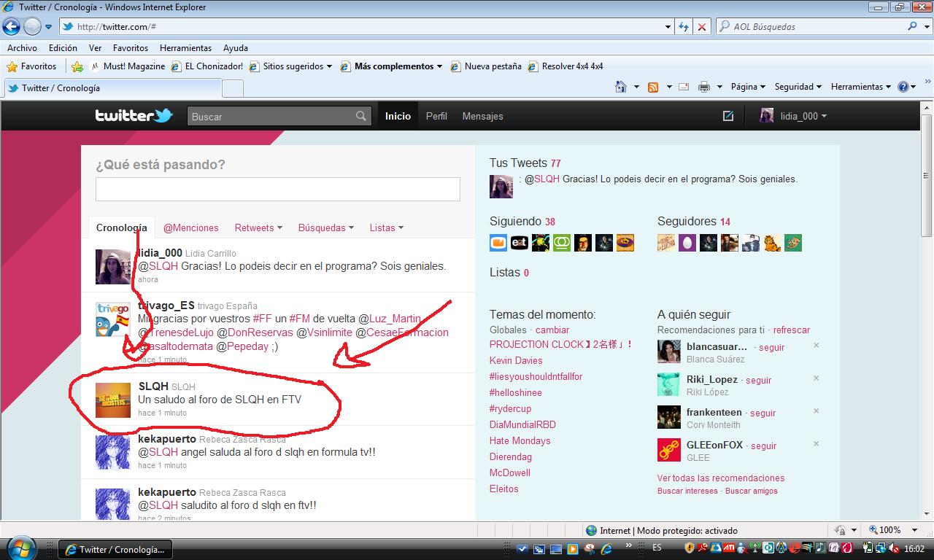The image size is (934, 560).
Task: Follow Riki_Lopez via seguir link
Action: 758,380
